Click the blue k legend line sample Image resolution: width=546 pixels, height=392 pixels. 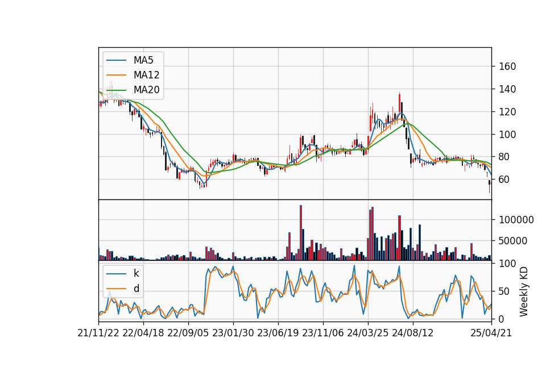(116, 273)
